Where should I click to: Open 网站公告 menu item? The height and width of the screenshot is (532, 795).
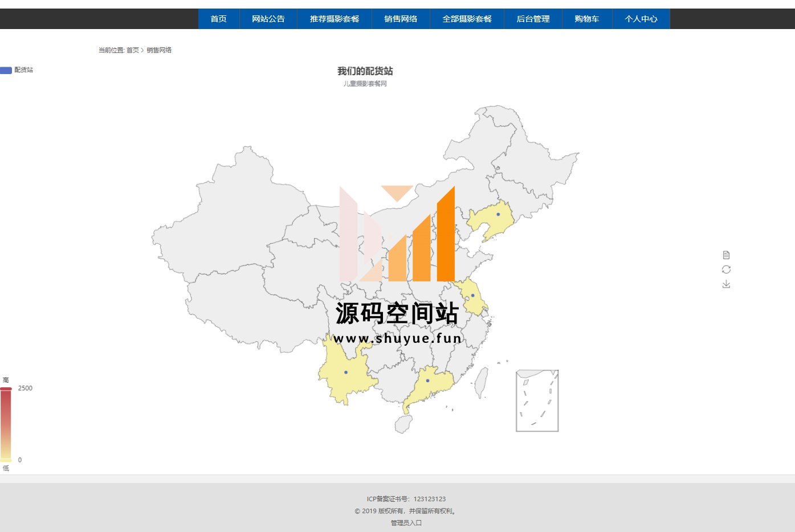(x=268, y=19)
